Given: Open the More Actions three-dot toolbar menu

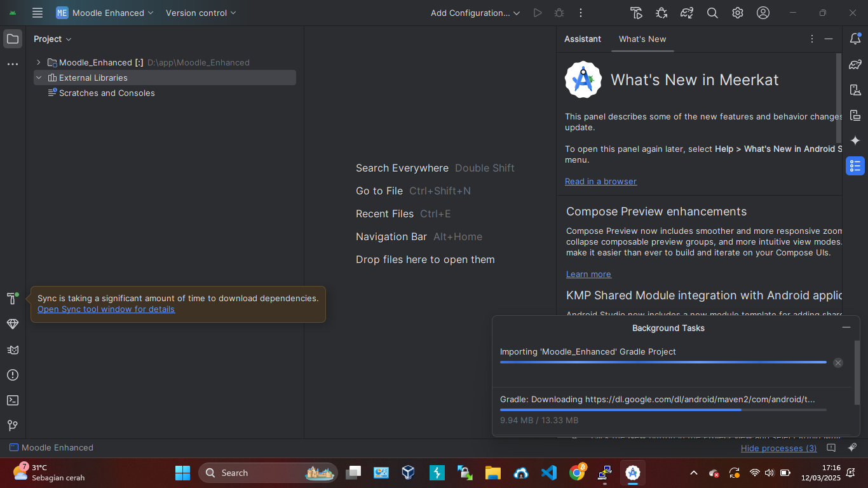Looking at the screenshot, I should (x=581, y=13).
